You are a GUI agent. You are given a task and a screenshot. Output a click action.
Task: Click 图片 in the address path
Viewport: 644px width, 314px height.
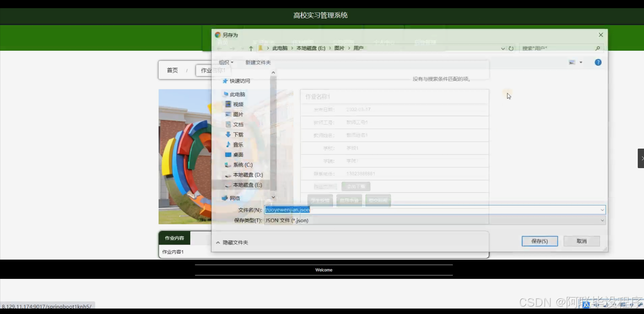coord(339,48)
